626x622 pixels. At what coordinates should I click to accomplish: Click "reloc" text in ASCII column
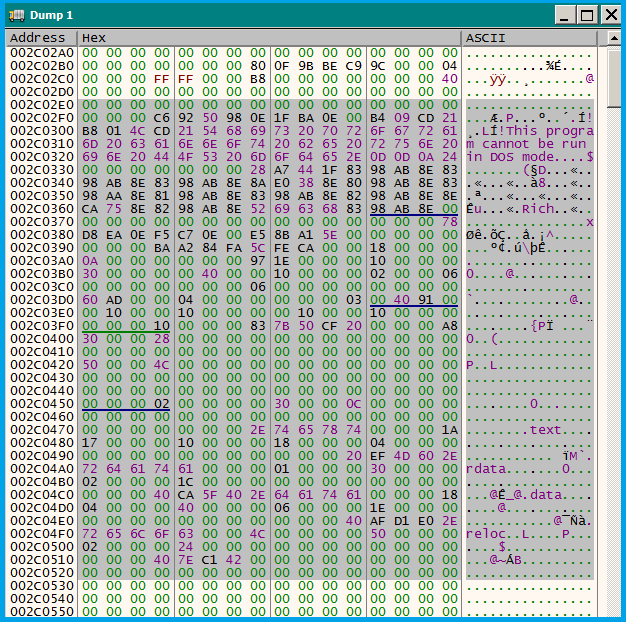486,533
